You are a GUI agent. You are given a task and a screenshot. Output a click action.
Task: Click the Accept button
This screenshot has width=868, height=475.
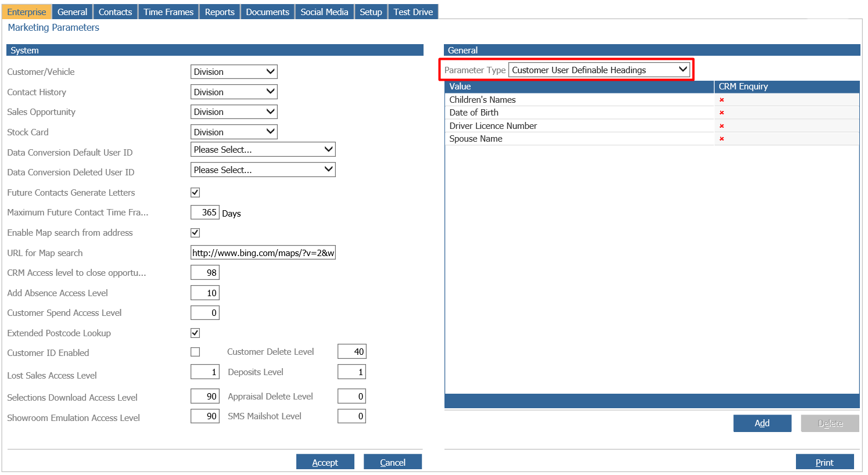(x=325, y=462)
